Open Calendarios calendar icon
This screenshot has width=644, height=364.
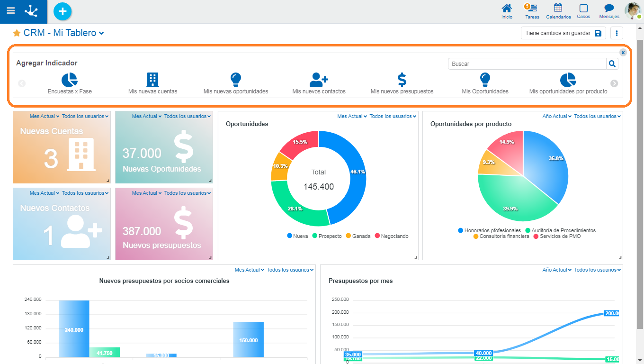click(x=558, y=11)
